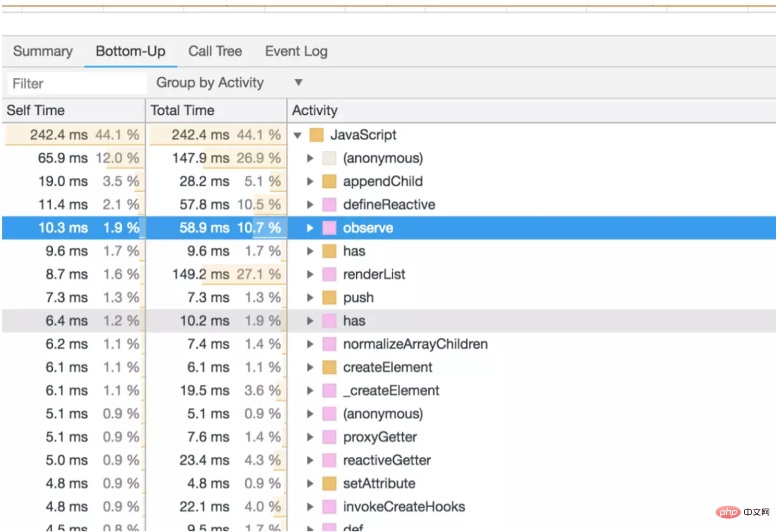
Task: Expand the first (anonymous) row at 65.9 ms
Action: 310,158
